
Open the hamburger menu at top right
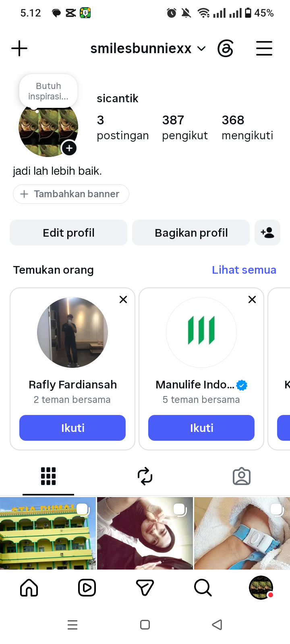tap(264, 48)
